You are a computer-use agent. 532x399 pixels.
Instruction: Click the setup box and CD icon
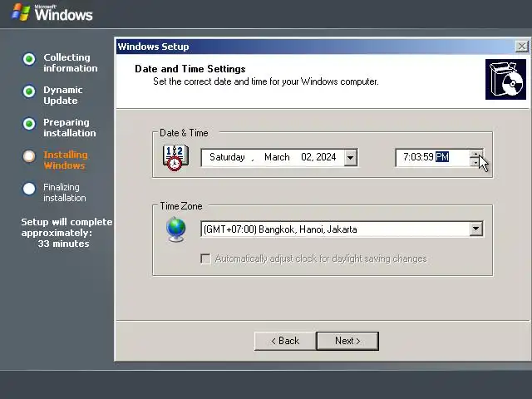pos(505,80)
